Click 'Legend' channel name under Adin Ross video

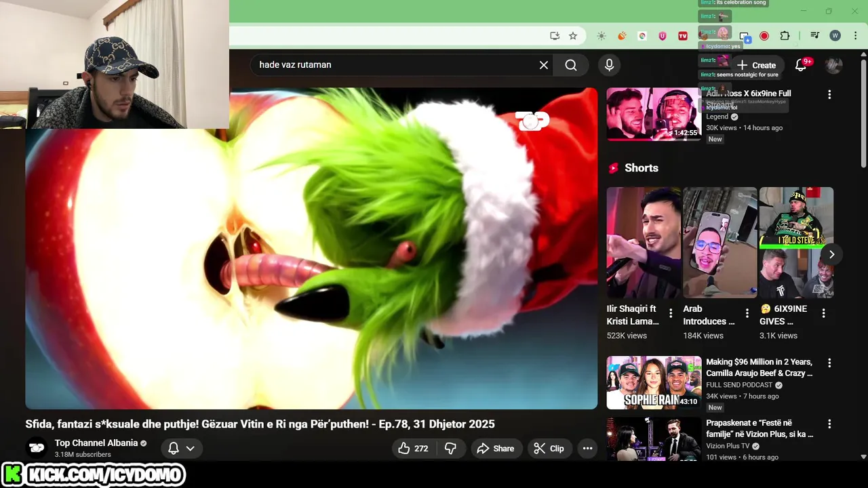[x=717, y=117]
